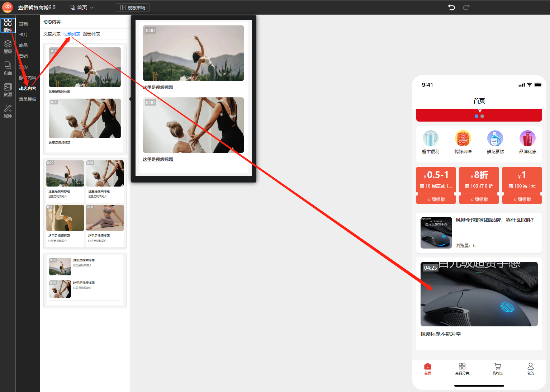Click 立即领取 on the 0.5-1 coupon
Screen dimensions: 550x392
(x=436, y=199)
